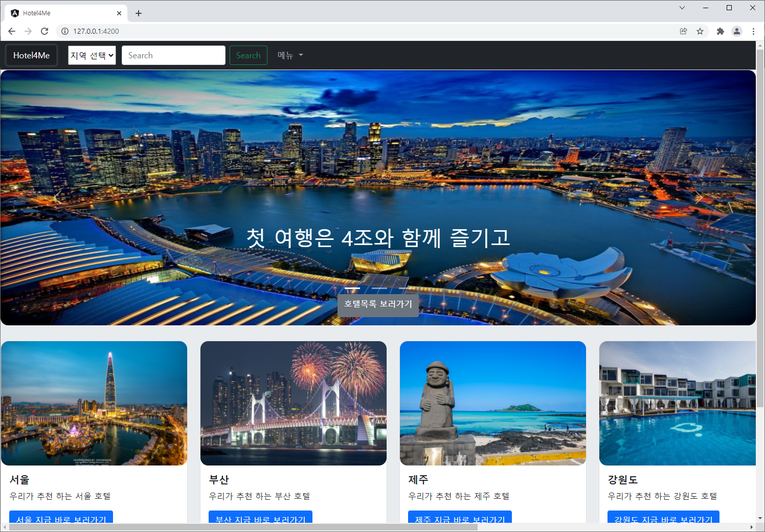Open the browser three-dot menu
Viewport: 765px width, 532px height.
[x=753, y=31]
